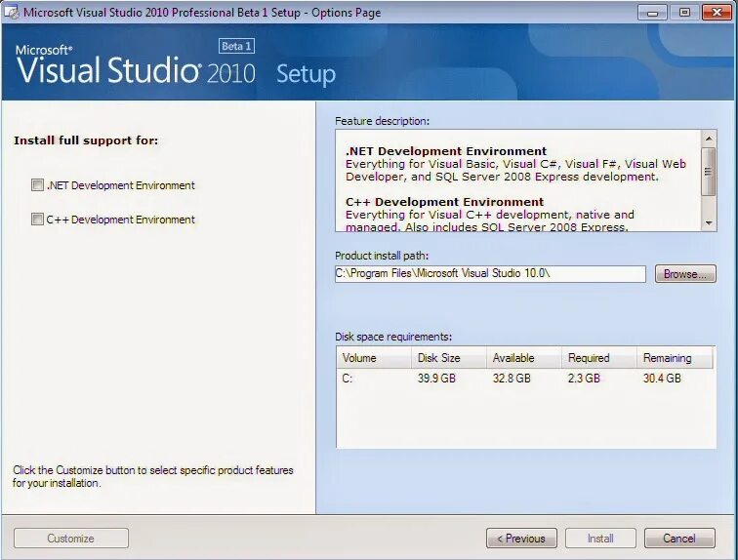The image size is (738, 560).
Task: Click the Volume column header
Action: [374, 358]
